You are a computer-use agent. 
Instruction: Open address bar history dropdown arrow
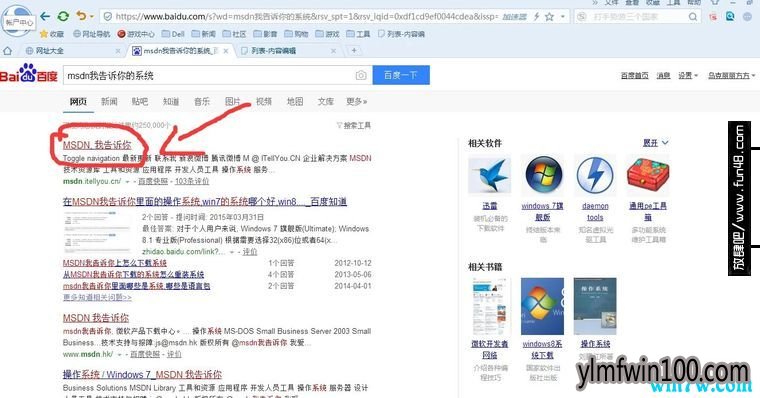[x=563, y=17]
